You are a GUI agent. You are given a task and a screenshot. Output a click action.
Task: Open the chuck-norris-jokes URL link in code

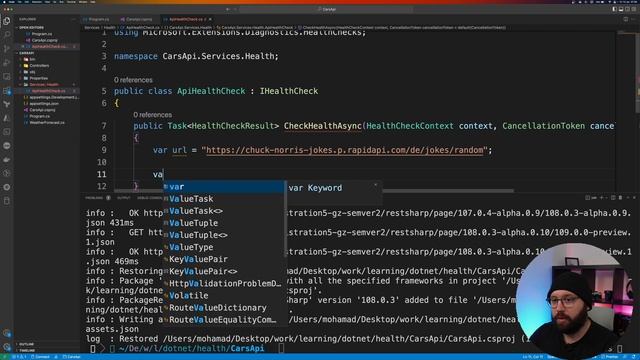tap(344, 150)
